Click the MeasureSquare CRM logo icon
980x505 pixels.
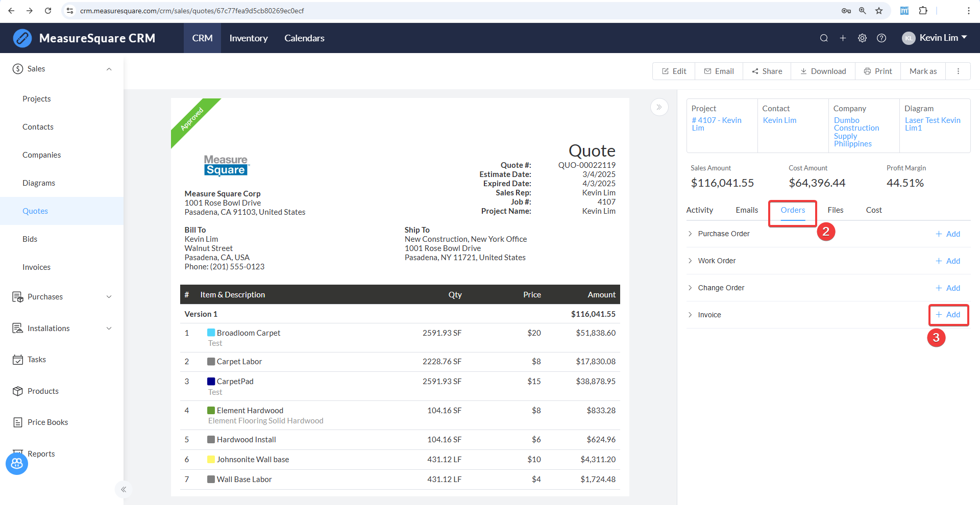point(22,38)
